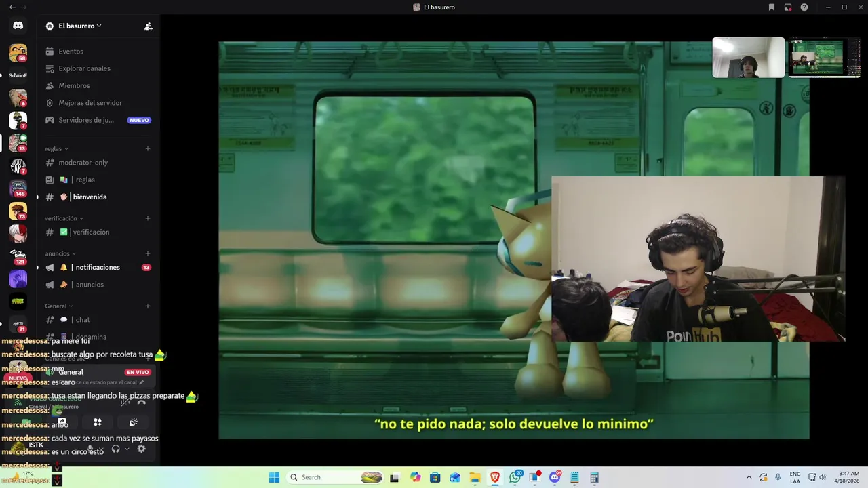Toggle microphone icon in system tray
Viewport: 868px width, 488px height.
[778, 477]
